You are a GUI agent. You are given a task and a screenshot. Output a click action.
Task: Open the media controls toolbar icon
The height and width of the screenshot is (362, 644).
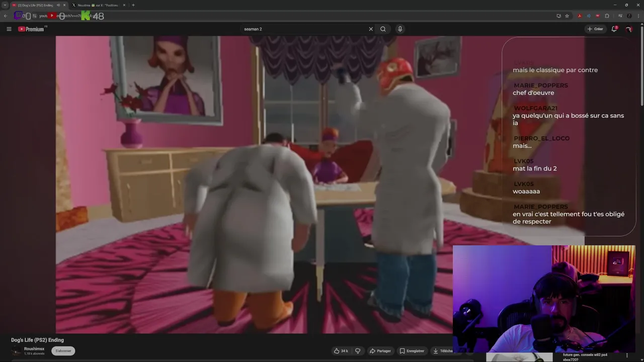click(620, 16)
